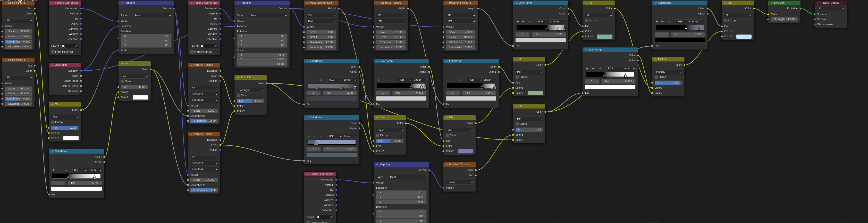Check From Instancer in the leftmost Texture Coordinate node
Screen dimensions: 868x223
pyautogui.click(x=53, y=52)
